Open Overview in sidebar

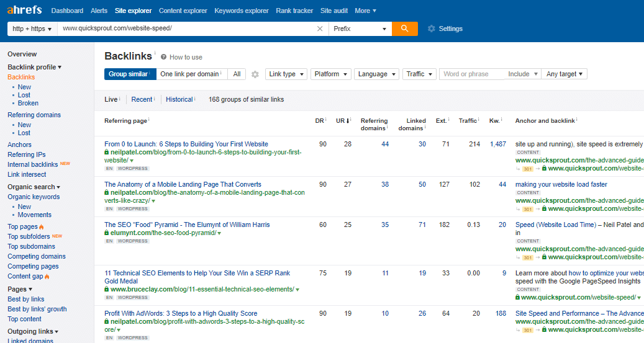tap(22, 54)
